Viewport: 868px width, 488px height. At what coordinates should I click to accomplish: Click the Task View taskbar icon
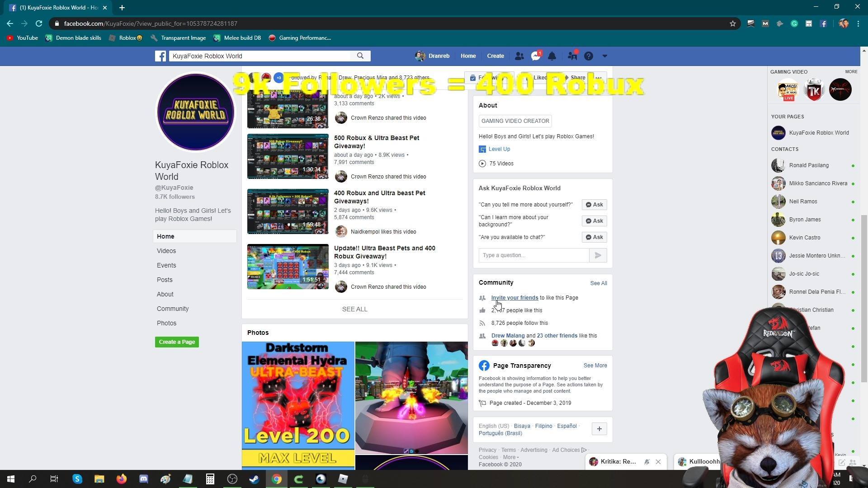coord(54,479)
